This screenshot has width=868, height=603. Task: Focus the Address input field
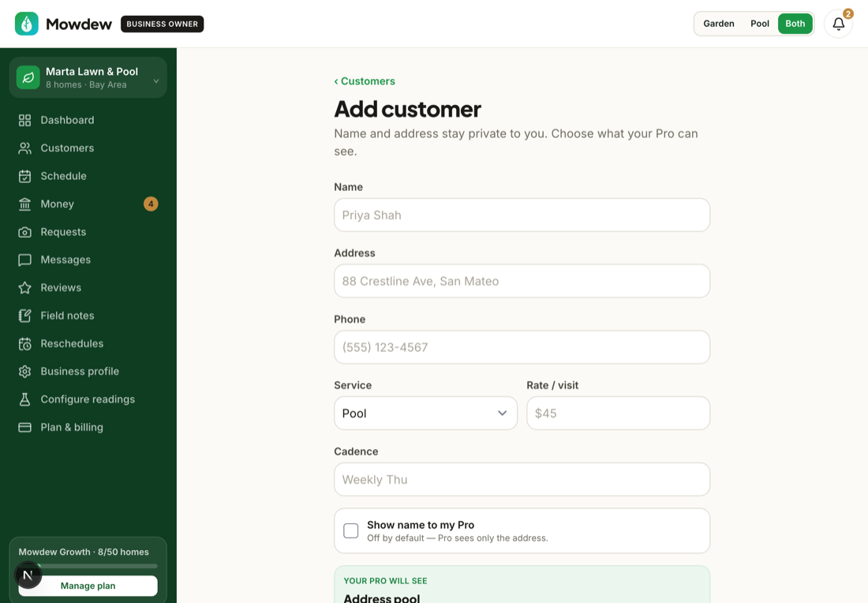[x=522, y=281]
